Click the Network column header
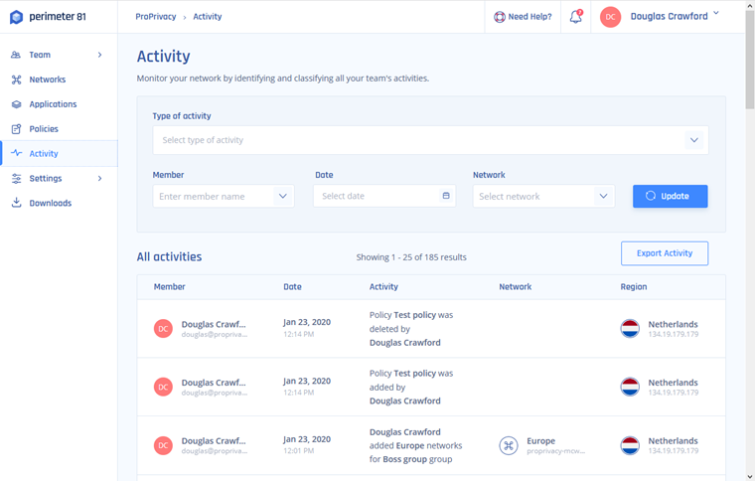 coord(515,286)
